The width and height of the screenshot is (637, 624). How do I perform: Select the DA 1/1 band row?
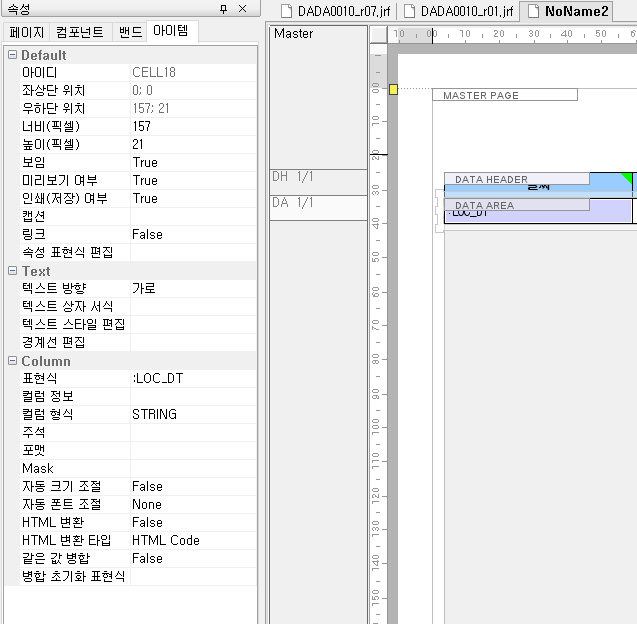pyautogui.click(x=318, y=208)
